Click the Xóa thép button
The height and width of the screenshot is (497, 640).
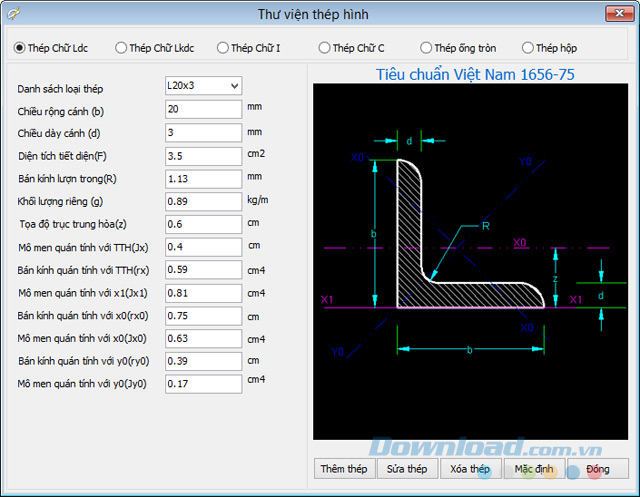coord(469,469)
